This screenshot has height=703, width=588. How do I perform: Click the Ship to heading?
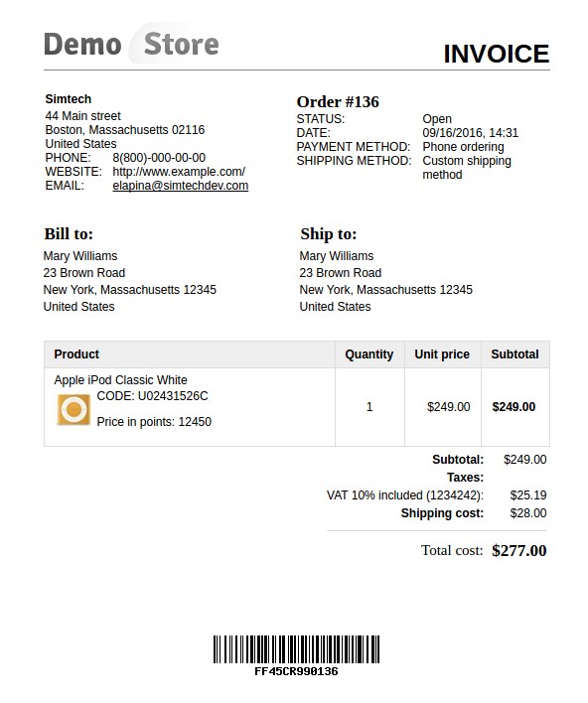[x=329, y=233]
